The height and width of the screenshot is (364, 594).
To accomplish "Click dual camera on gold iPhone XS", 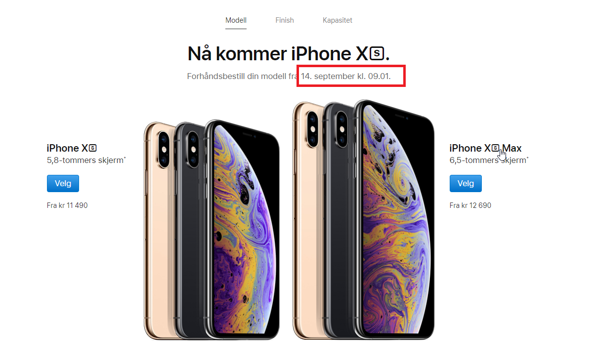I will click(x=162, y=149).
